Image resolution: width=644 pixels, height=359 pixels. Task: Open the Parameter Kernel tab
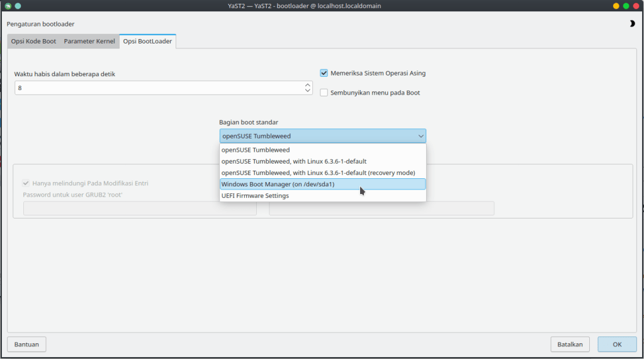(x=89, y=42)
